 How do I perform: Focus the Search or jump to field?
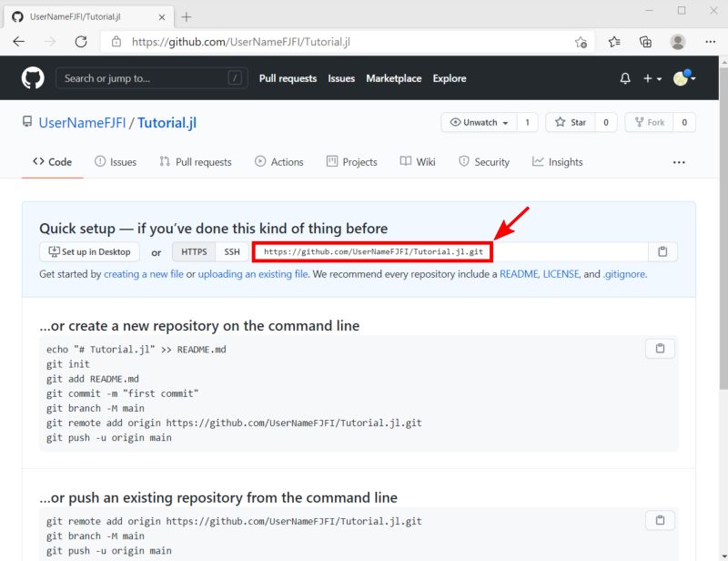[x=151, y=78]
